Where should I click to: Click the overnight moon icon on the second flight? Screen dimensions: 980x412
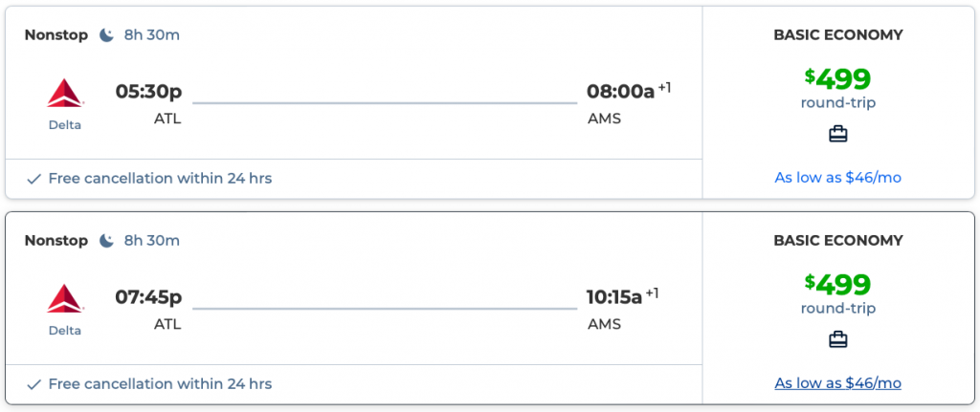[x=106, y=241]
